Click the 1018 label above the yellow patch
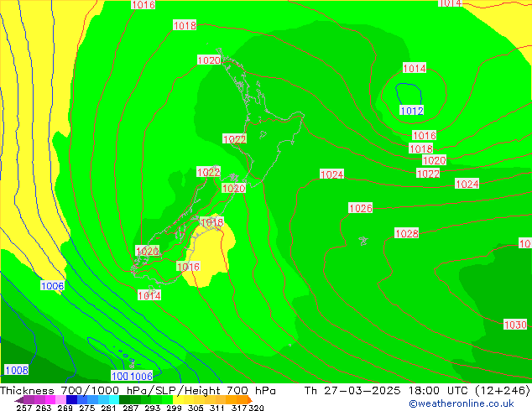The height and width of the screenshot is (411, 532). 212,222
